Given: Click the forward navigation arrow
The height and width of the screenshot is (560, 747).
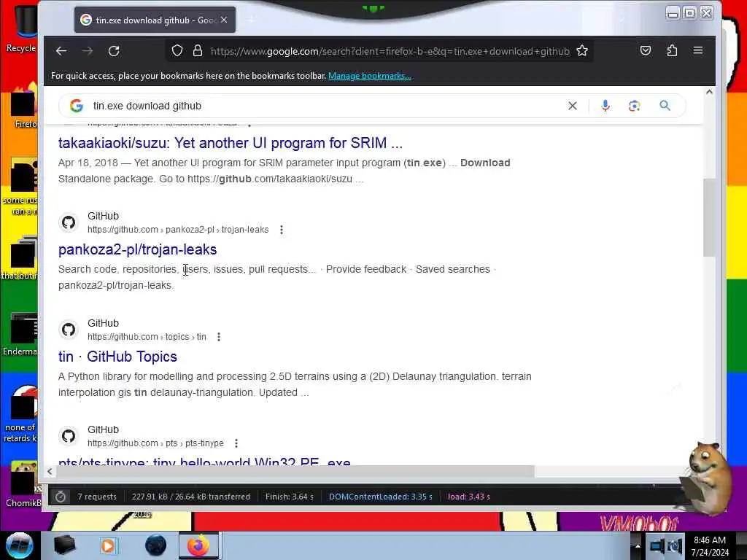Looking at the screenshot, I should (88, 51).
